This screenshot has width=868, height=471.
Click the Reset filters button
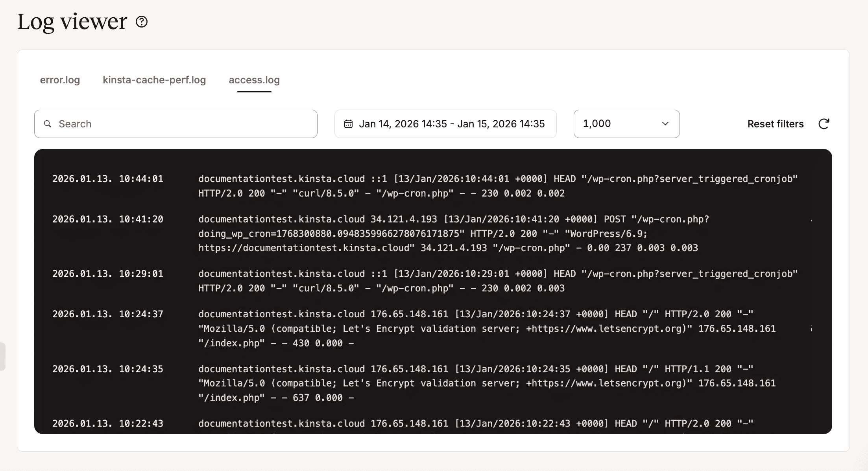(x=775, y=124)
